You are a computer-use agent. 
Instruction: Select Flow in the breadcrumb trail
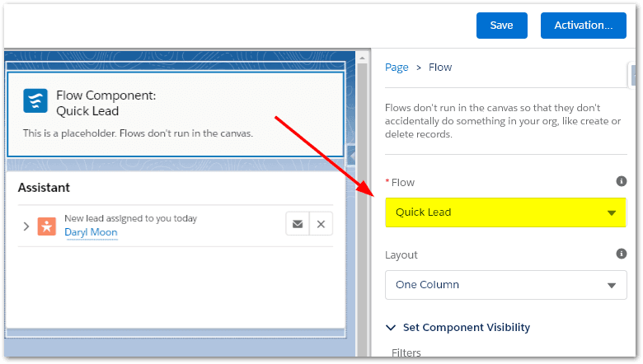pyautogui.click(x=440, y=68)
